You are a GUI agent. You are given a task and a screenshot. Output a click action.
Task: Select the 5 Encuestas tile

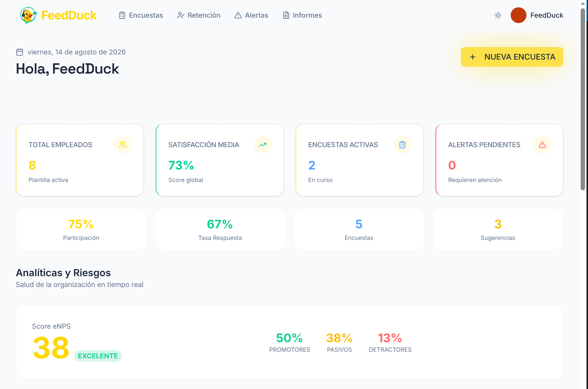click(359, 229)
